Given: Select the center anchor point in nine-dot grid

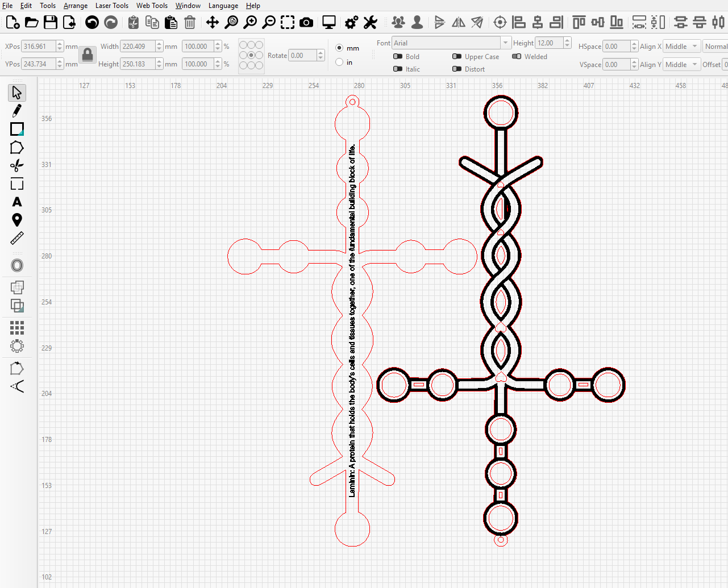Looking at the screenshot, I should pos(251,55).
